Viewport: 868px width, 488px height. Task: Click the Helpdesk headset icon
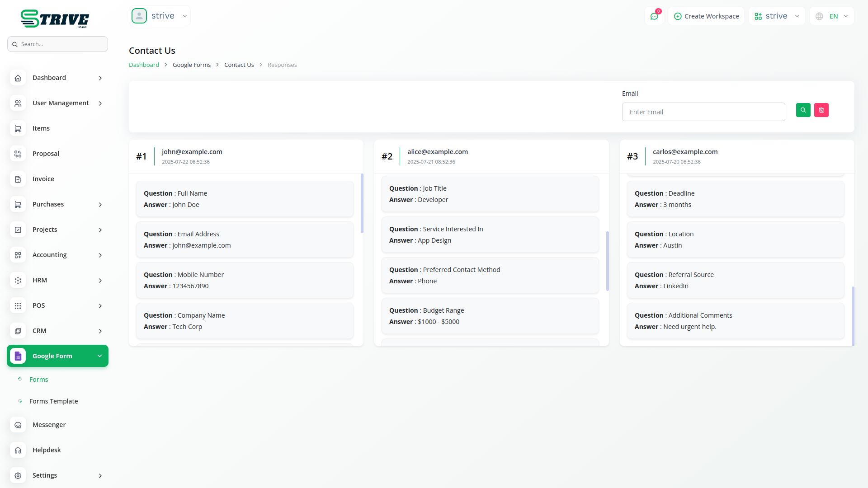tap(18, 450)
